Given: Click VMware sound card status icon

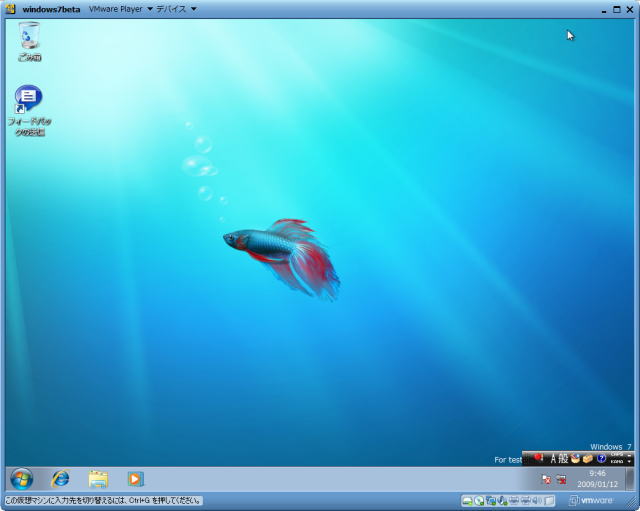Looking at the screenshot, I should click(x=537, y=500).
